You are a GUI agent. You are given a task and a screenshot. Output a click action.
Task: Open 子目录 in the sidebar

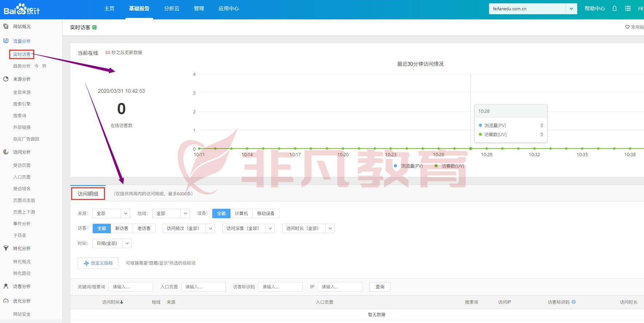(20, 235)
